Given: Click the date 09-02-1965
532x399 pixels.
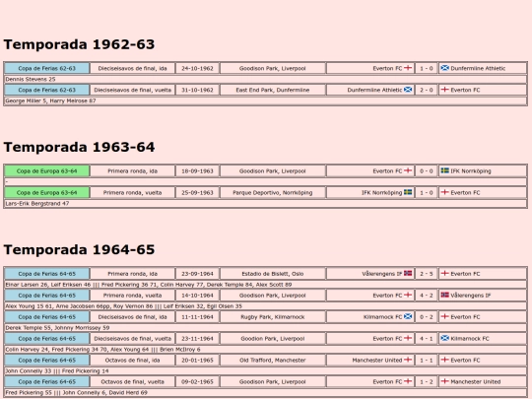Looking at the screenshot, I should [x=197, y=381].
